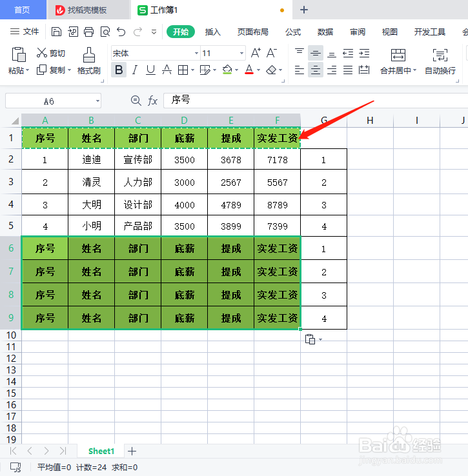Click the fx insert function icon
The width and height of the screenshot is (468, 476).
click(152, 101)
